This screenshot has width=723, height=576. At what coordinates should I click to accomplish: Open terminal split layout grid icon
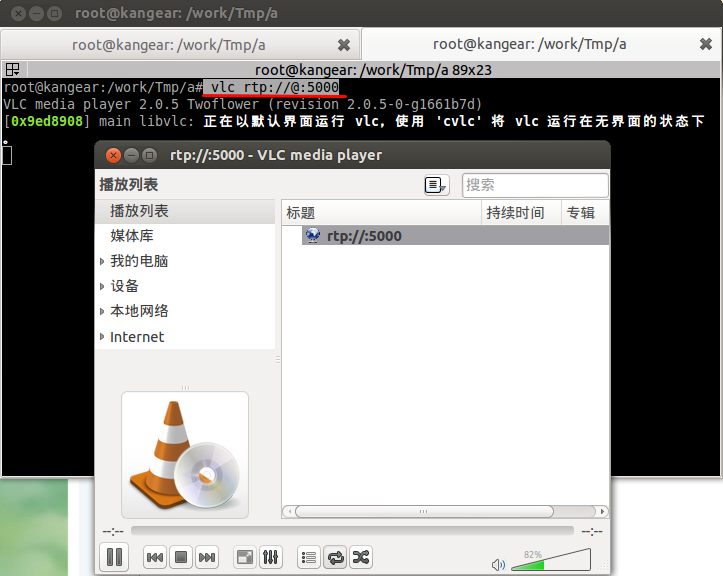[x=12, y=70]
